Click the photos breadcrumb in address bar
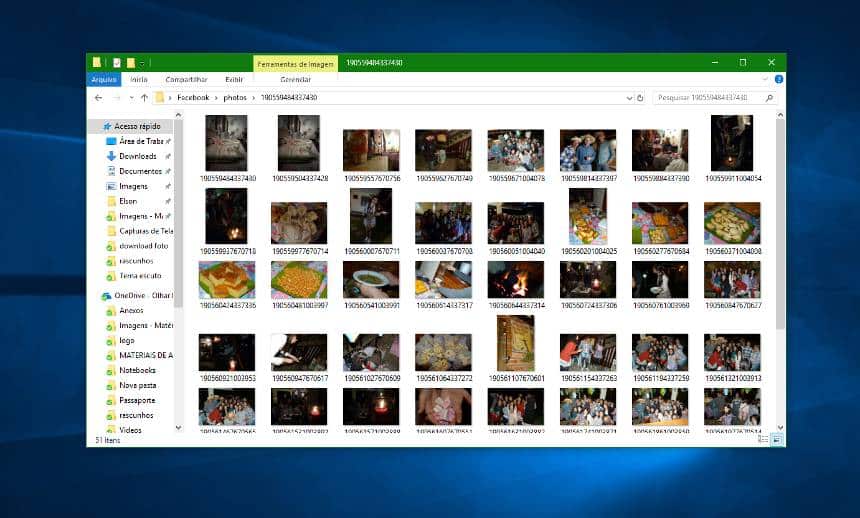The width and height of the screenshot is (860, 518). [235, 98]
